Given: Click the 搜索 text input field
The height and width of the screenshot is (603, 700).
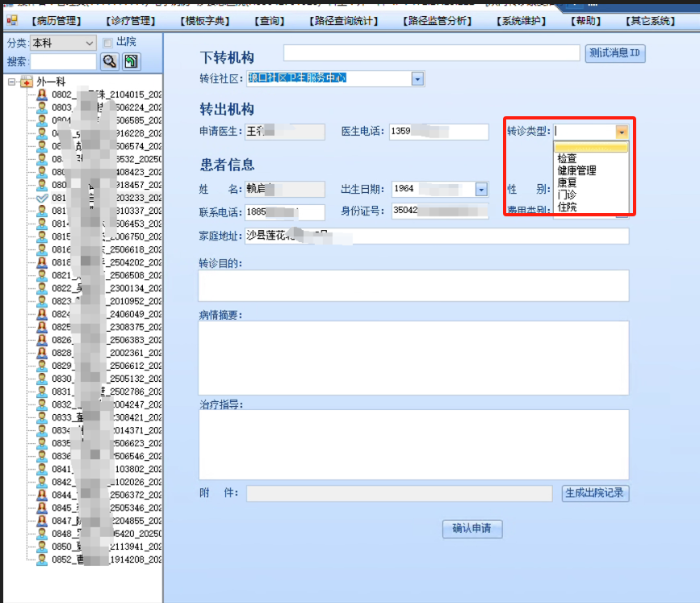Looking at the screenshot, I should coord(63,61).
